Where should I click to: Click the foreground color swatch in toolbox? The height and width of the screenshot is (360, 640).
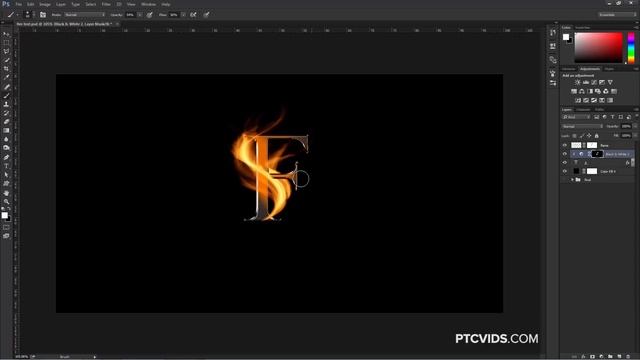pos(4,215)
